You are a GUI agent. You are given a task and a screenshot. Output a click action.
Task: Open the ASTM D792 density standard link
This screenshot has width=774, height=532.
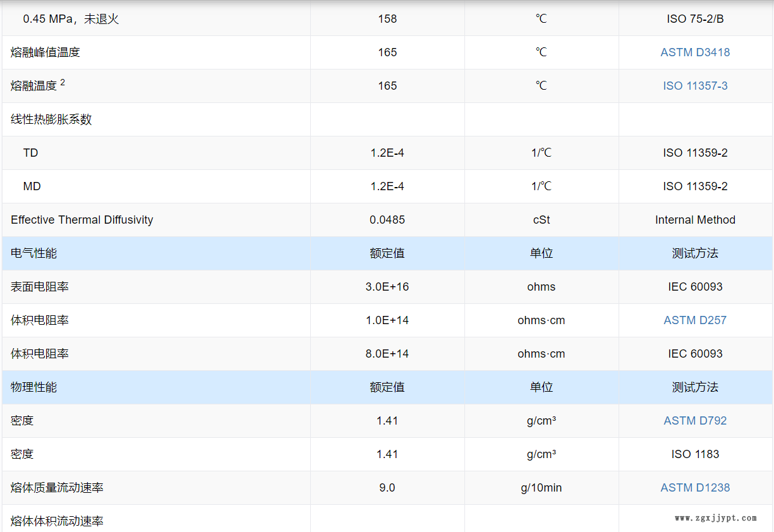(695, 421)
